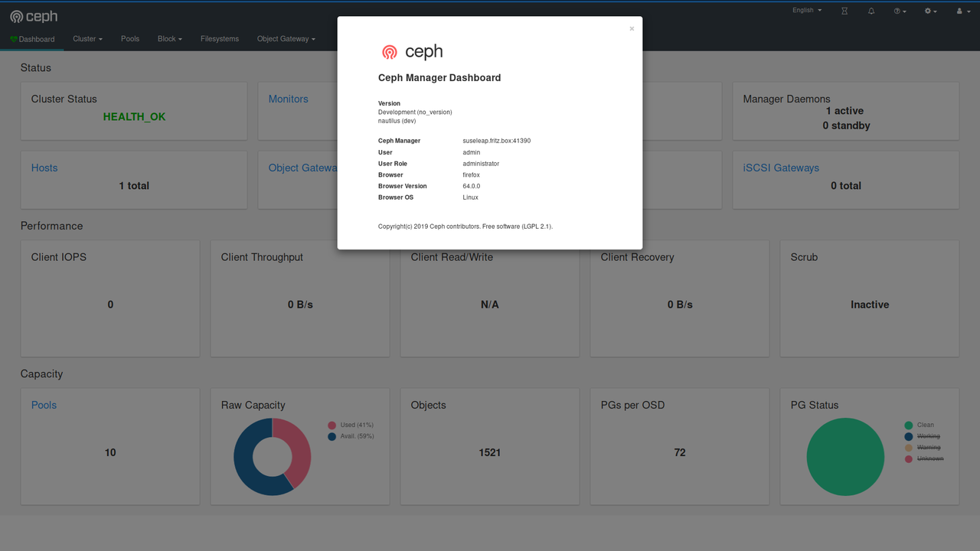Click the Client Read/Write N/A value
The height and width of the screenshot is (551, 980).
[490, 305]
